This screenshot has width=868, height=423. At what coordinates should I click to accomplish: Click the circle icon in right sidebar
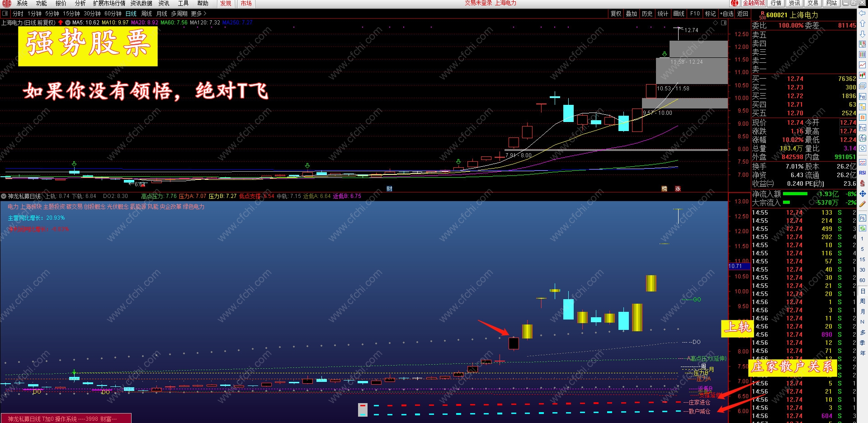pos(863,148)
